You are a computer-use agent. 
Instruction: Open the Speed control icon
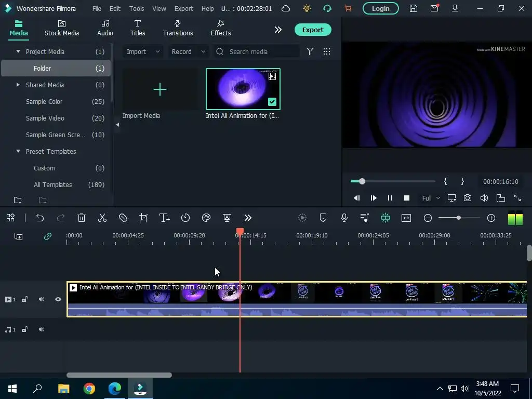coord(185,218)
